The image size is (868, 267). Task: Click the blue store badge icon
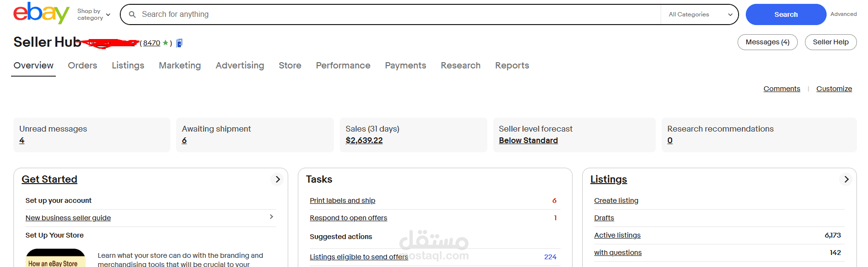click(179, 43)
